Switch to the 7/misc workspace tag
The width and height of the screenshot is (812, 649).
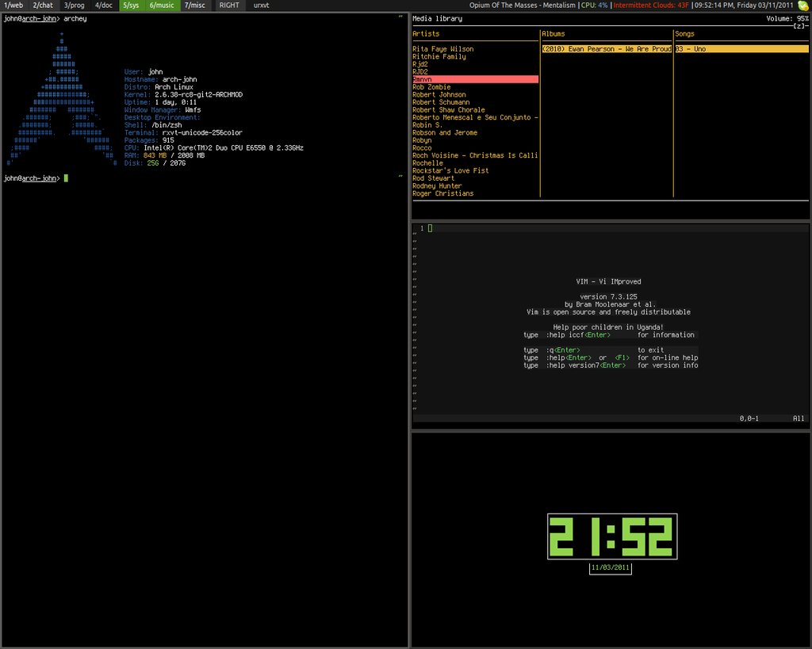click(195, 6)
